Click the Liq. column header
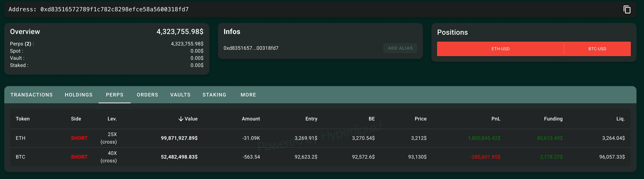Viewport: 644px width, 179px height. click(x=620, y=119)
